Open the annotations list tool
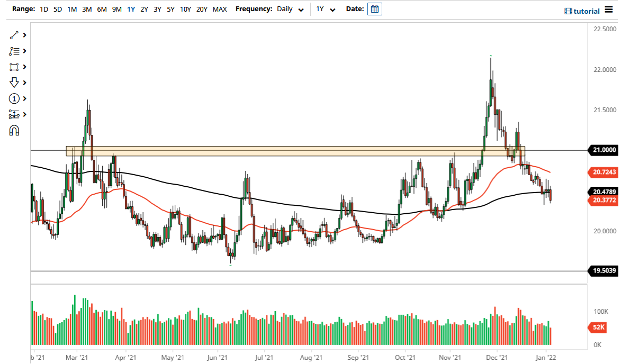The height and width of the screenshot is (364, 621). pos(15,51)
